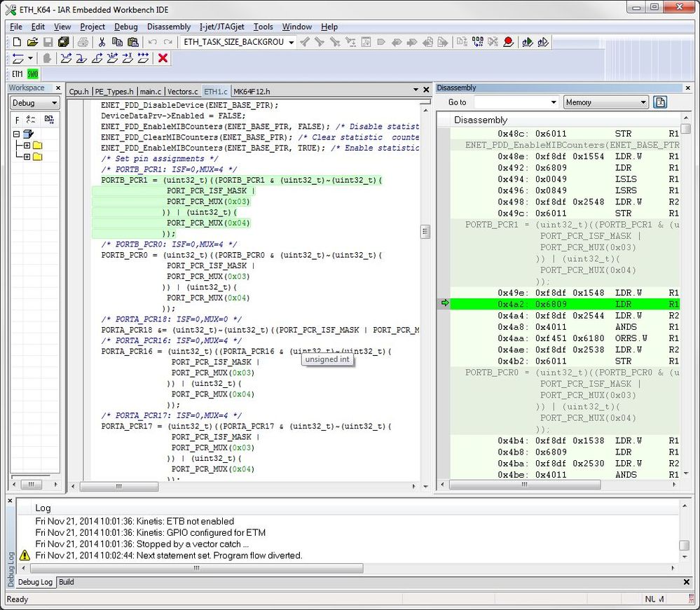Click the Paste icon in the main toolbar
Viewport: 700px width, 610px height.
click(133, 42)
